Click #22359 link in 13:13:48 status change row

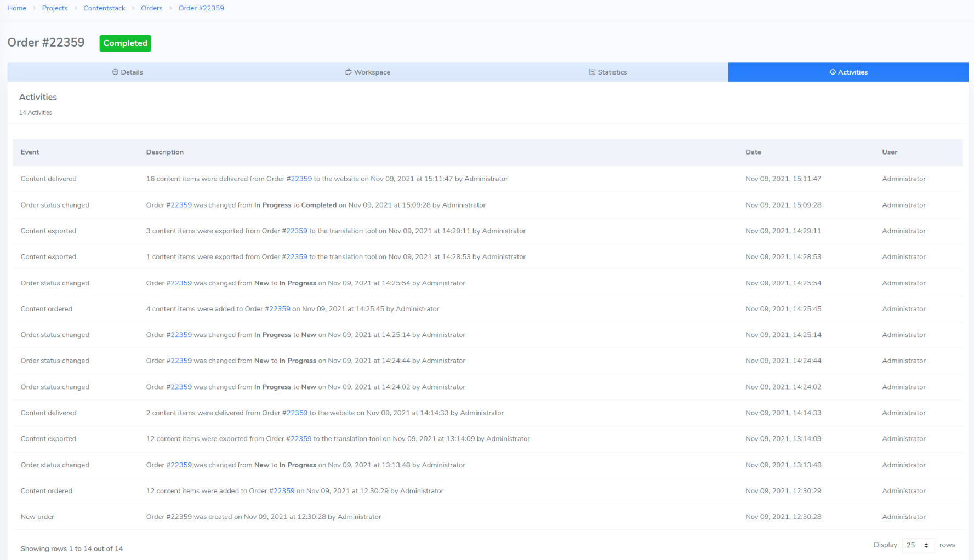click(x=181, y=465)
